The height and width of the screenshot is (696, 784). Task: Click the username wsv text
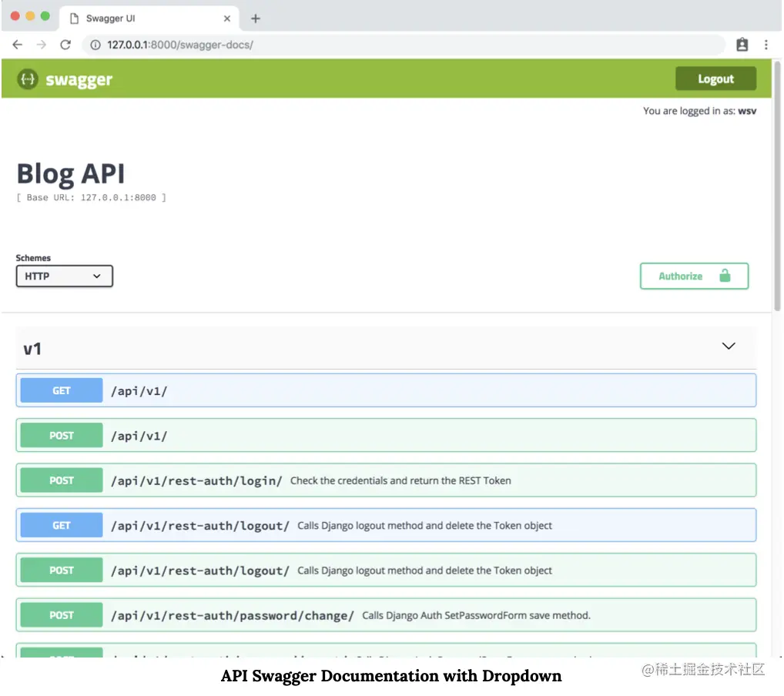pos(747,111)
